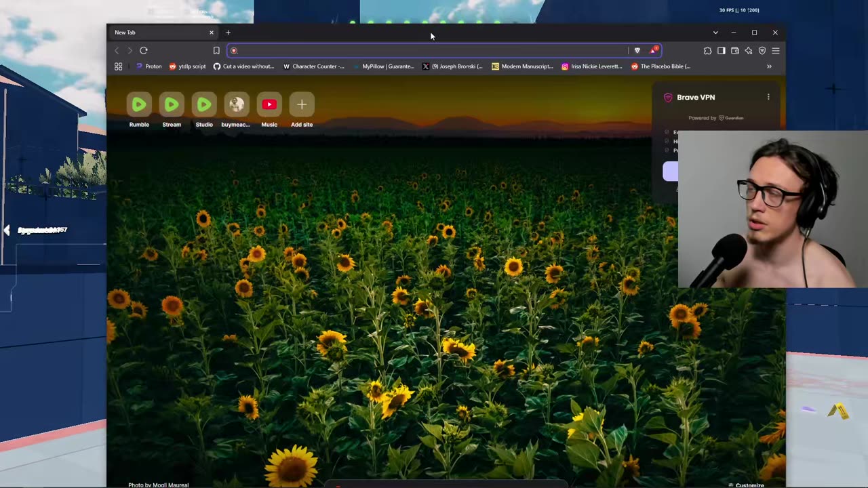
Task: Open a new tab with plus button
Action: coord(228,32)
